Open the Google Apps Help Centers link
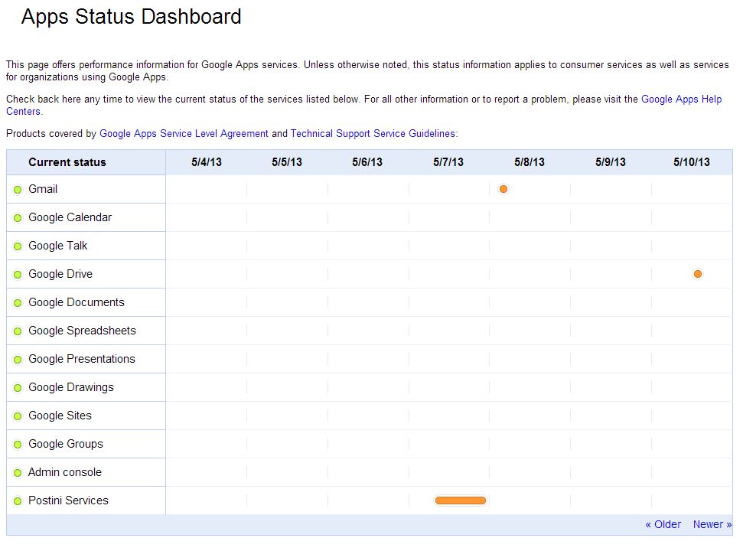756x551 pixels. [681, 99]
